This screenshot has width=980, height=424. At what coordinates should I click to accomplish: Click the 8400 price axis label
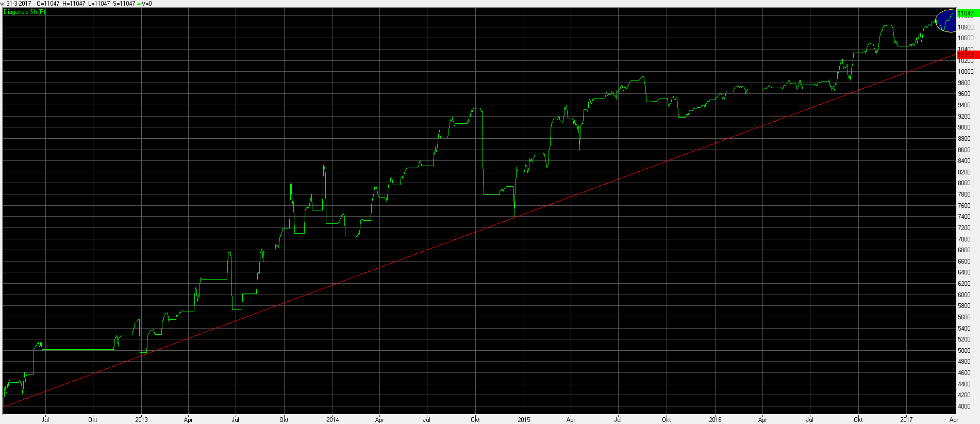964,160
